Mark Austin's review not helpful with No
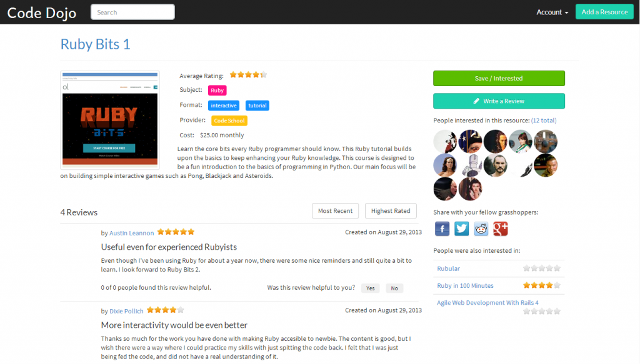640x364 pixels. pos(394,288)
